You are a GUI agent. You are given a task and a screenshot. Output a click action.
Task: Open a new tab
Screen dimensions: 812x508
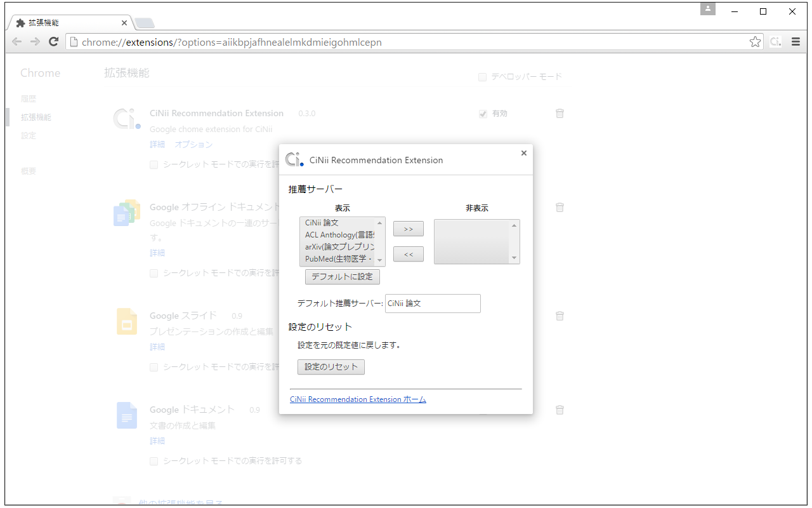(x=145, y=23)
